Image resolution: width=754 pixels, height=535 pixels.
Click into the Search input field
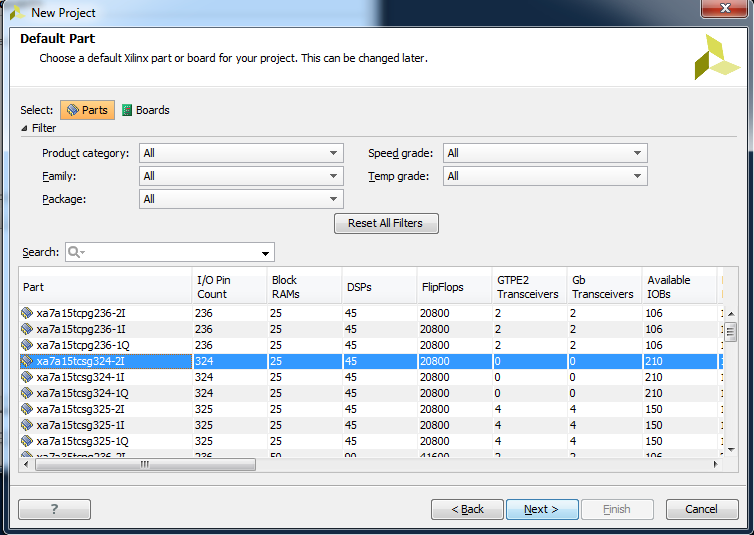(x=170, y=252)
